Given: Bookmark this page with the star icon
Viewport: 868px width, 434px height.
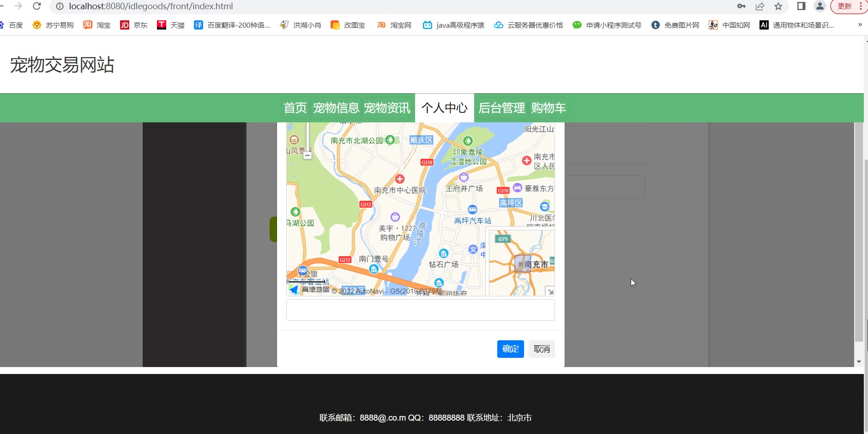Looking at the screenshot, I should 778,6.
